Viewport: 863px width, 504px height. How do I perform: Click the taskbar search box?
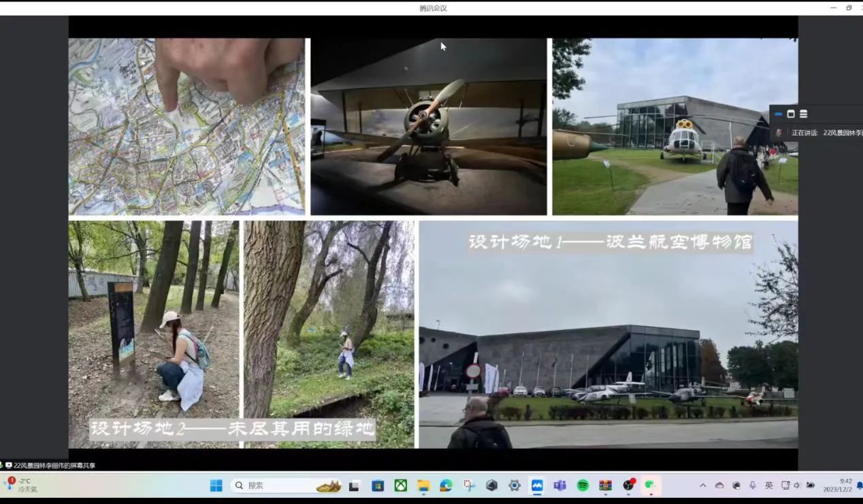[272, 486]
